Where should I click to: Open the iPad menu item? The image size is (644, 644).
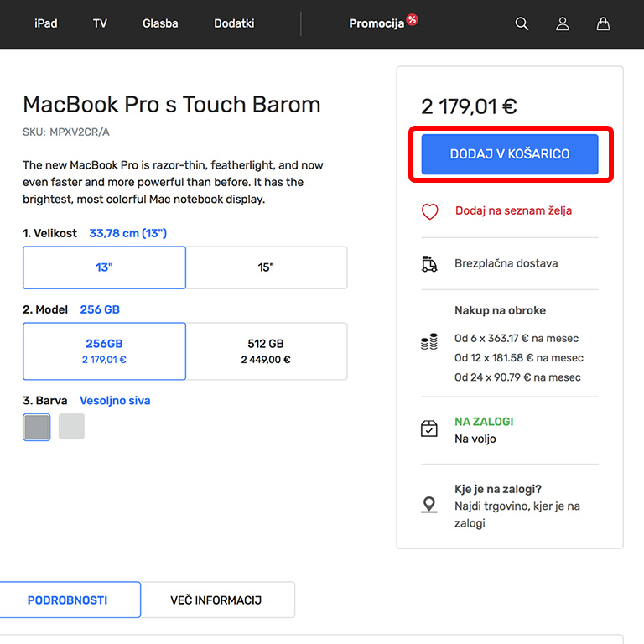tap(45, 23)
